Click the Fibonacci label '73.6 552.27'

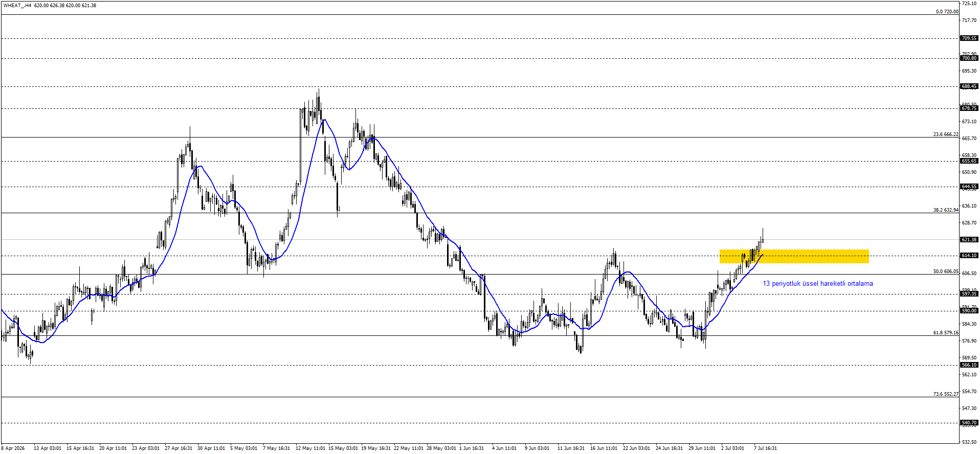pyautogui.click(x=946, y=394)
